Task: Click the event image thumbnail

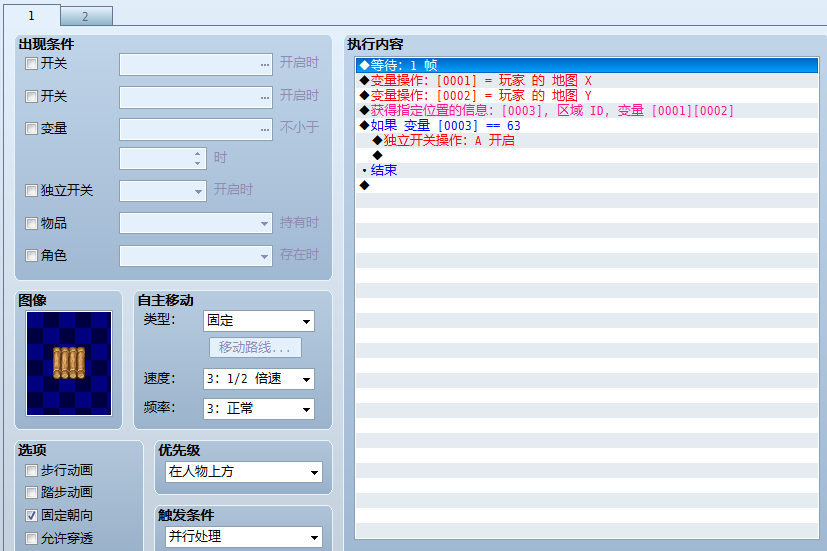Action: tap(69, 363)
